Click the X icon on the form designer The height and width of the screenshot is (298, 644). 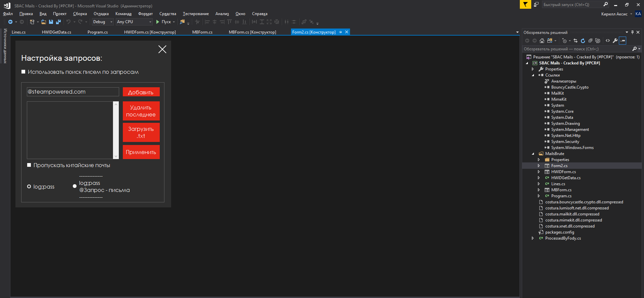pos(162,49)
